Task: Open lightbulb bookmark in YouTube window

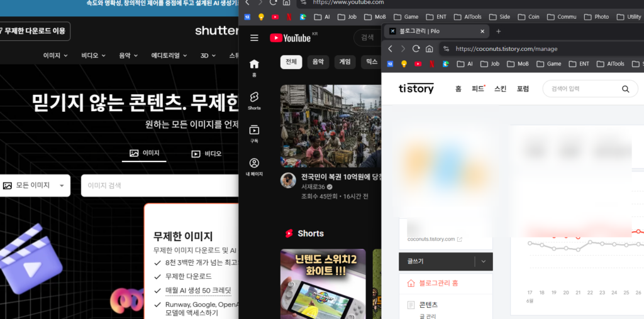Action: click(x=261, y=17)
